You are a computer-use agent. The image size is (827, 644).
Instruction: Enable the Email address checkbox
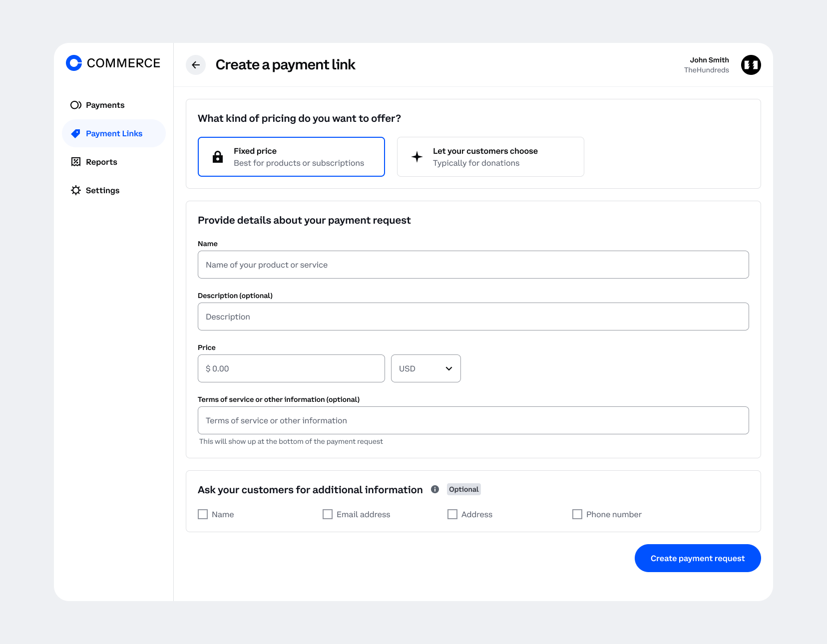tap(328, 514)
